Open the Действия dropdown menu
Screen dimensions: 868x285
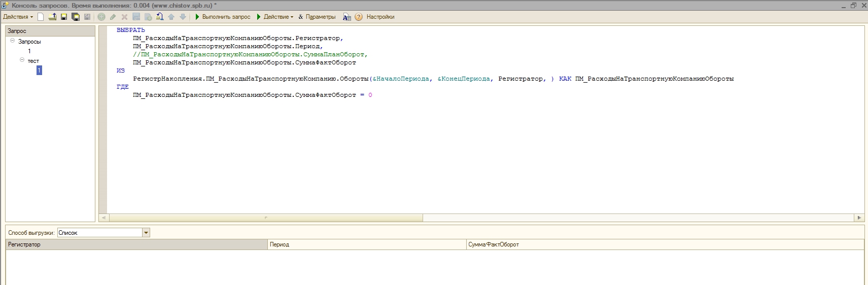click(18, 17)
